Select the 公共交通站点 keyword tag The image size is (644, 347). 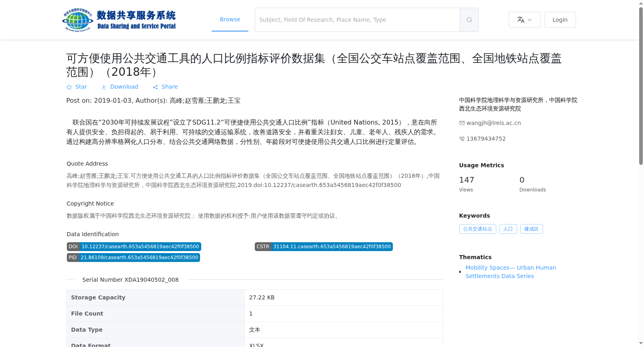(x=477, y=229)
